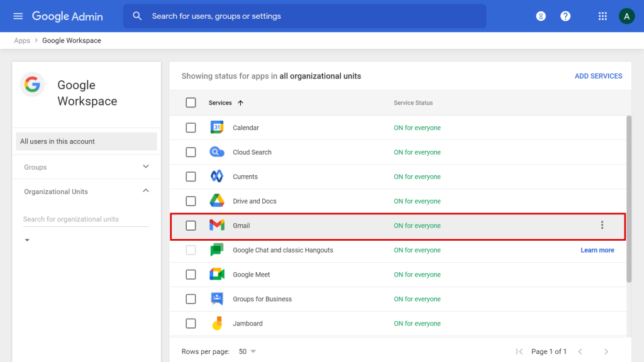This screenshot has height=362, width=644.
Task: Check the Groups for Business checkbox
Action: [191, 299]
